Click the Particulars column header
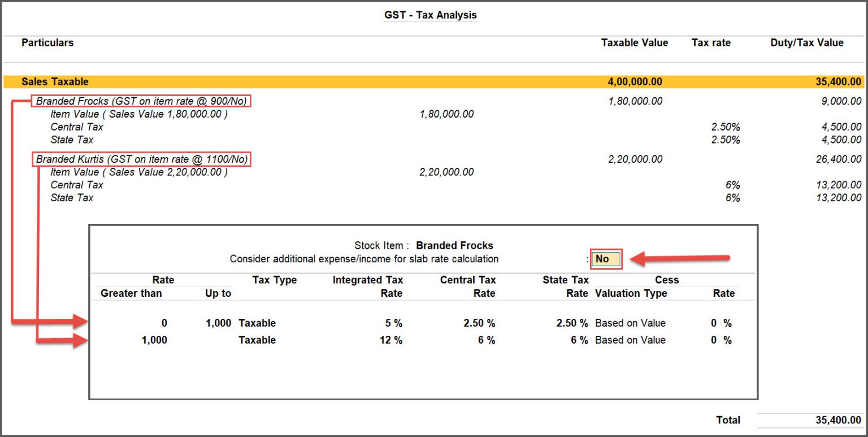The height and width of the screenshot is (437, 868). coord(47,42)
